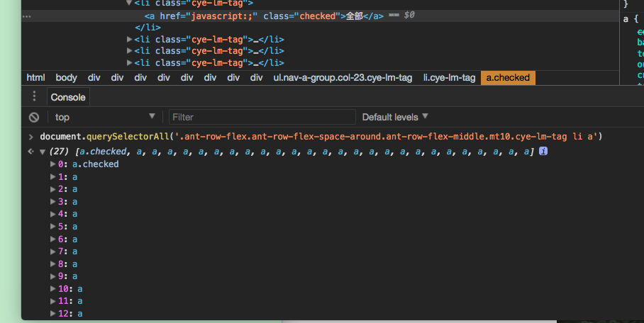Expand array entry 8: a

click(x=52, y=263)
